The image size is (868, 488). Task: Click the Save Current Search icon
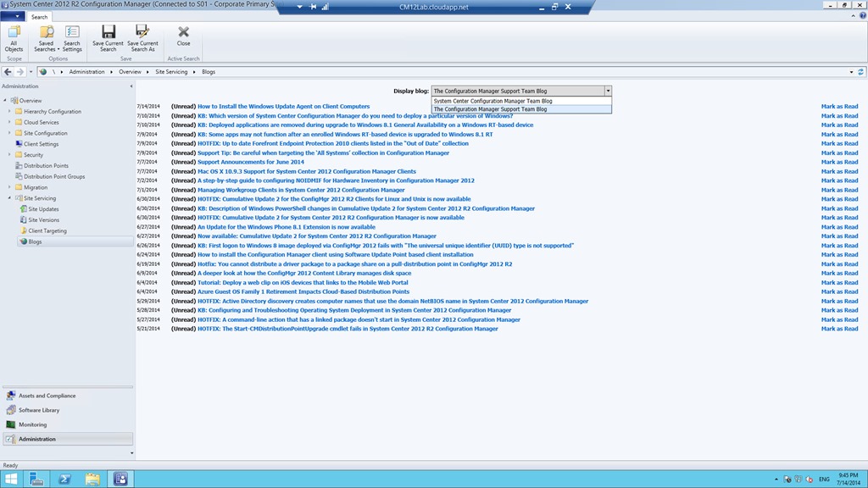pyautogui.click(x=108, y=36)
